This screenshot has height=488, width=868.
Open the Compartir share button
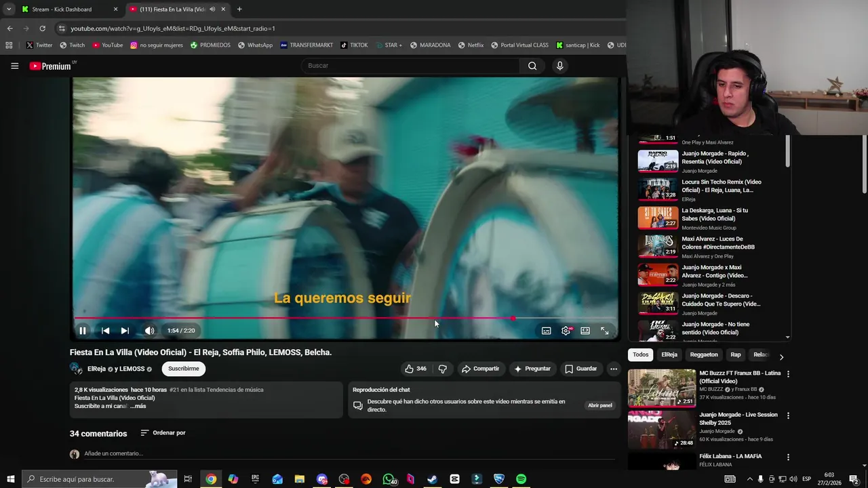[480, 369]
